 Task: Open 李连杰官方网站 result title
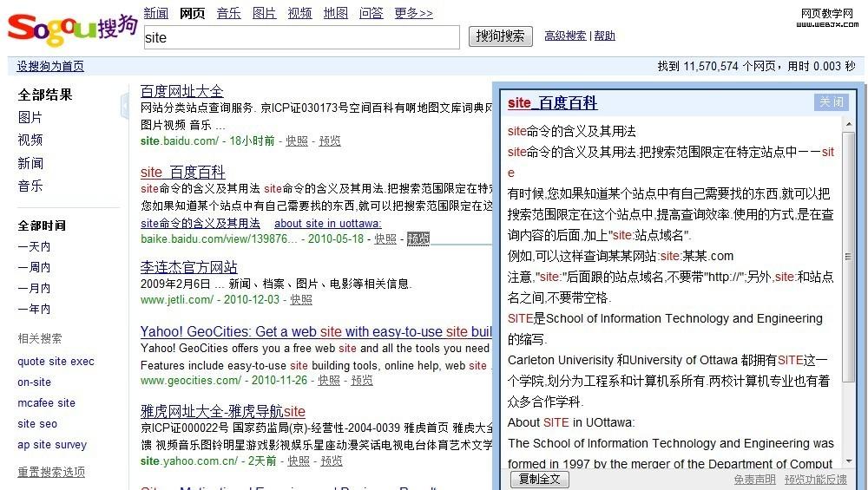click(x=188, y=268)
